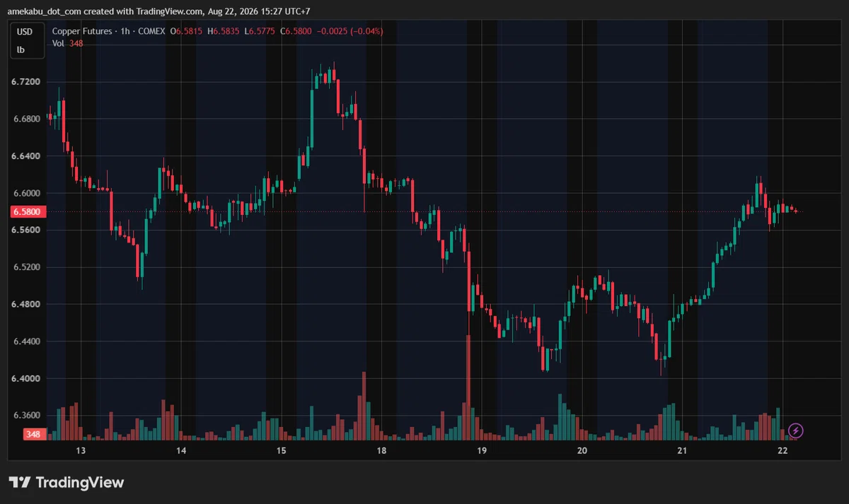849x504 pixels.
Task: Click the date label 18 on the time axis
Action: [381, 451]
